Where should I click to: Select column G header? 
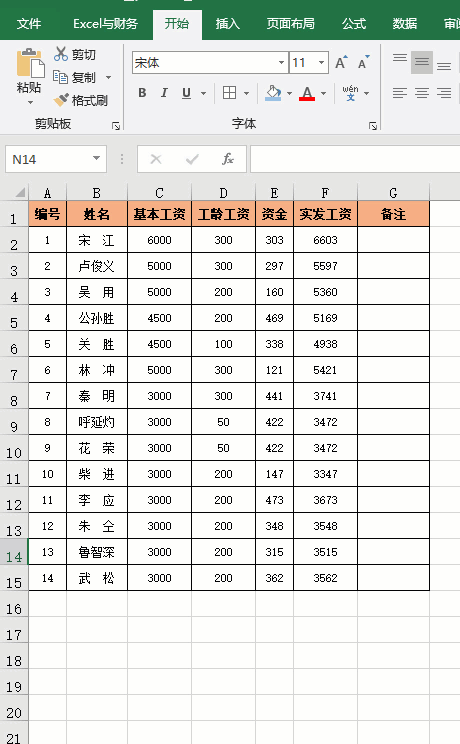(x=393, y=193)
